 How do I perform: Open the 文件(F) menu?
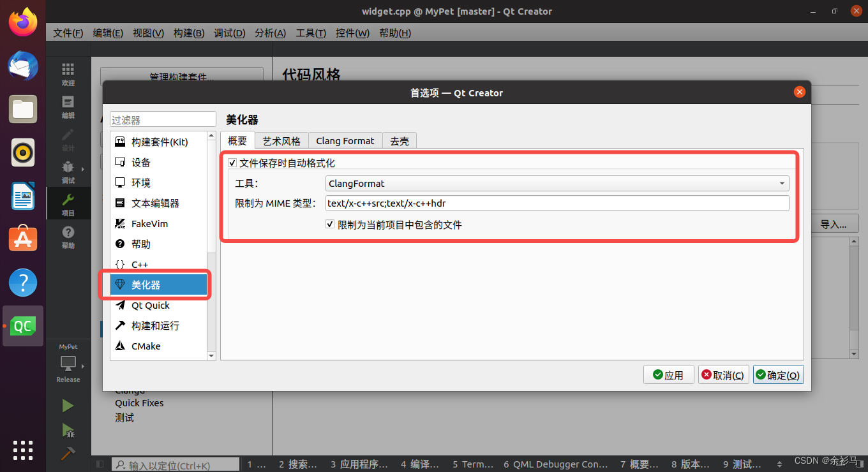point(68,33)
